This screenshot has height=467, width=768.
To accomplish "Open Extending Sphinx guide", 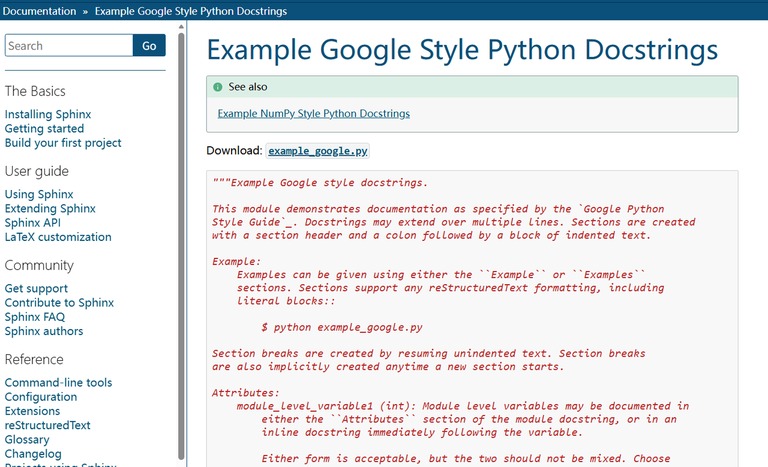I will point(50,208).
